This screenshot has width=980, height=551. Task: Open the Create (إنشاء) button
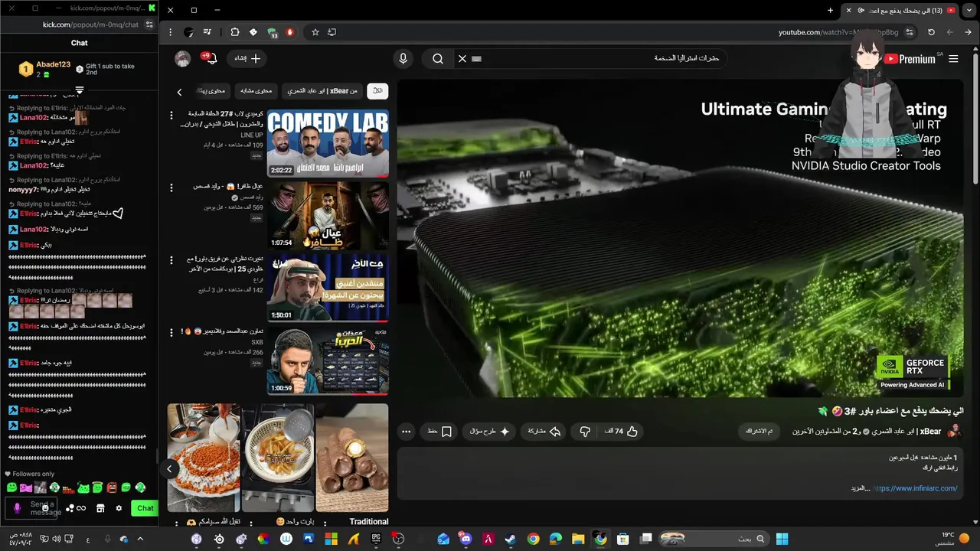point(247,58)
